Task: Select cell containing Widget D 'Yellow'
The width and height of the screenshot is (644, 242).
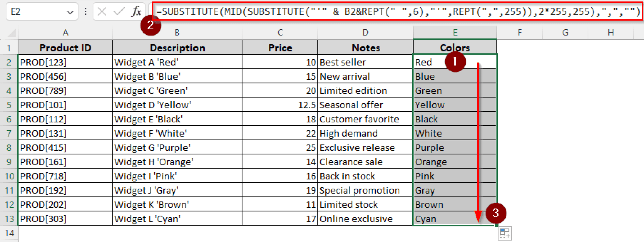Action: [x=177, y=105]
